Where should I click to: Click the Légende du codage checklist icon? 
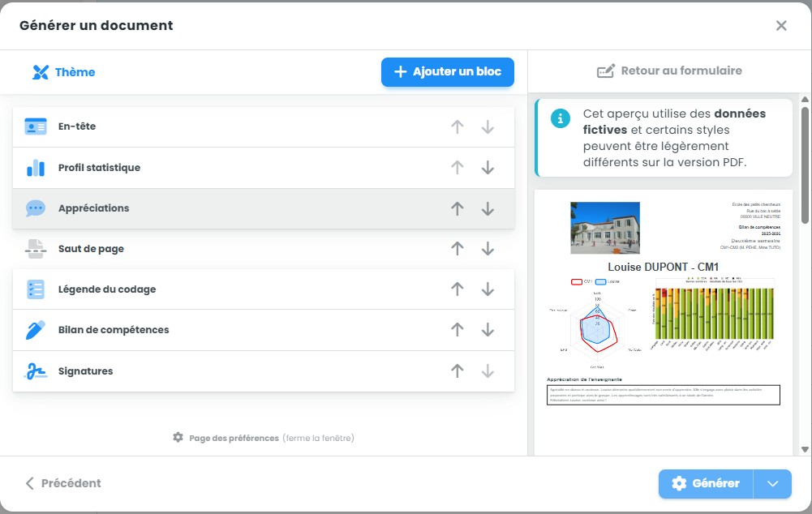click(x=36, y=289)
